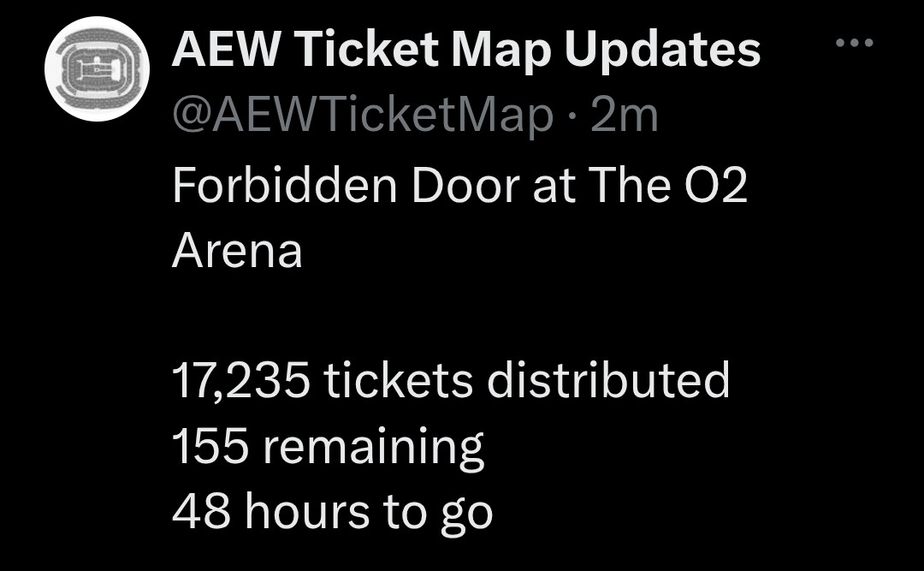Screen dimensions: 924x571
Task: Click the word 'distributed' in the tweet body
Action: coord(608,381)
